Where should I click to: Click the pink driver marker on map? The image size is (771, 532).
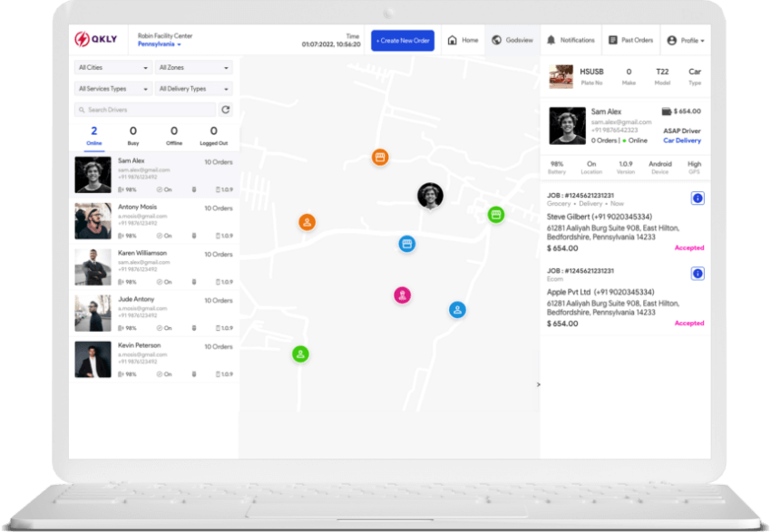(x=402, y=295)
